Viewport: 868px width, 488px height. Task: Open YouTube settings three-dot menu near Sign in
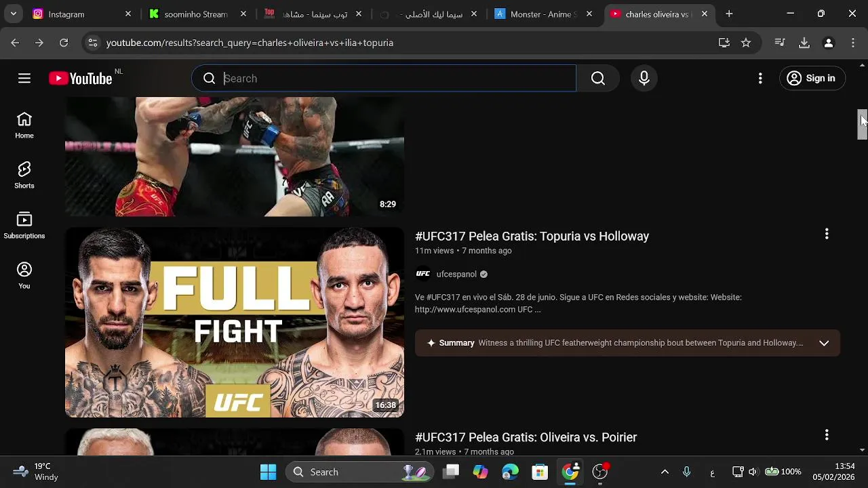point(760,79)
